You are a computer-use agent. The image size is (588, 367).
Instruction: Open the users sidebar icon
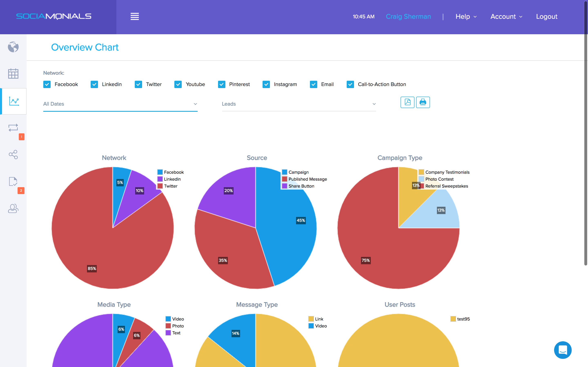coord(13,208)
